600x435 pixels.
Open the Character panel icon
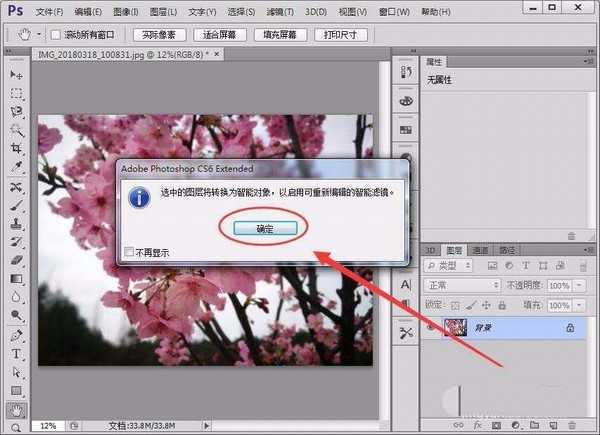click(406, 285)
